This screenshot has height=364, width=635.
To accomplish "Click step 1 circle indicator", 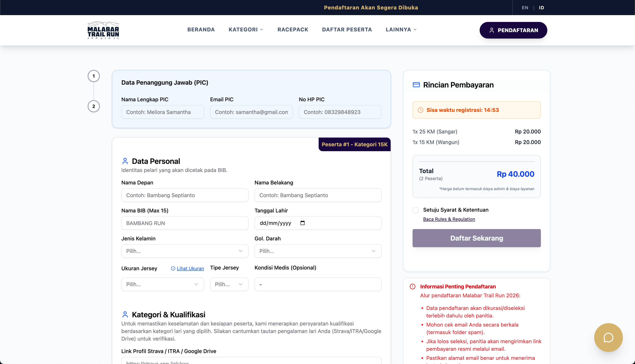I will (94, 76).
